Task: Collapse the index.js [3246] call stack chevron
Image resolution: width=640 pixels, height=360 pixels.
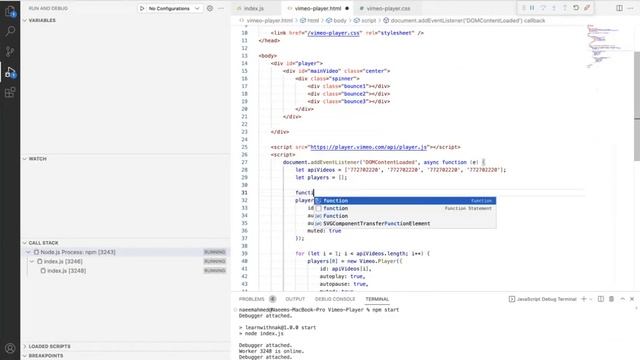Action: [x=32, y=261]
